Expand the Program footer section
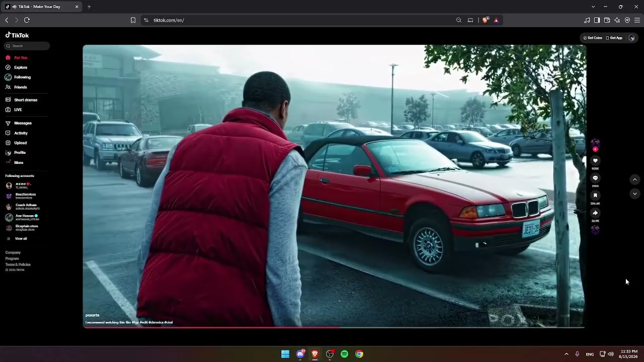644x362 pixels. pyautogui.click(x=12, y=258)
